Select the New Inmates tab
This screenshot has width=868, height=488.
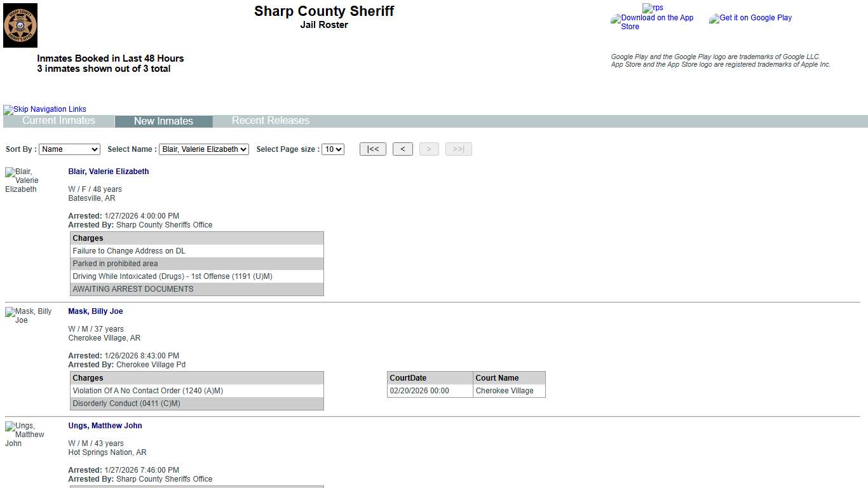(163, 121)
